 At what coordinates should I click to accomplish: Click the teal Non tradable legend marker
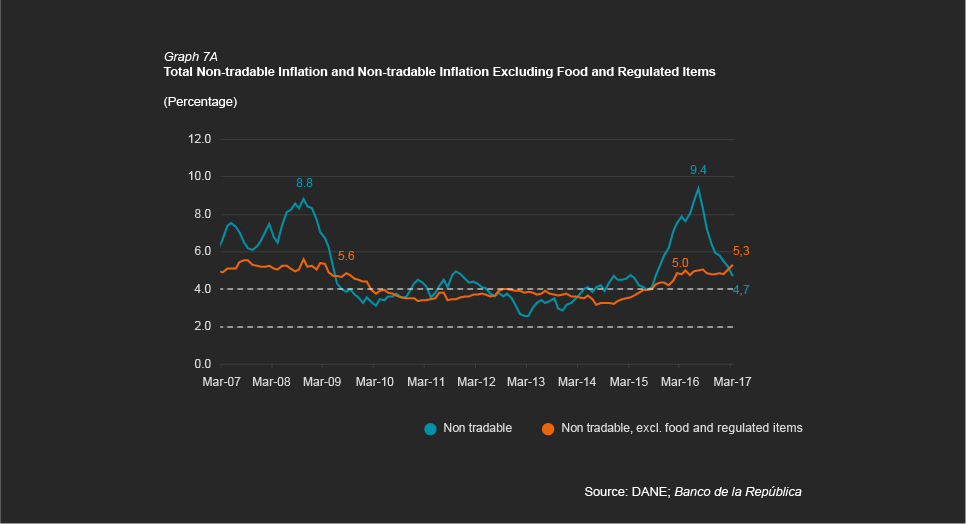(x=430, y=428)
